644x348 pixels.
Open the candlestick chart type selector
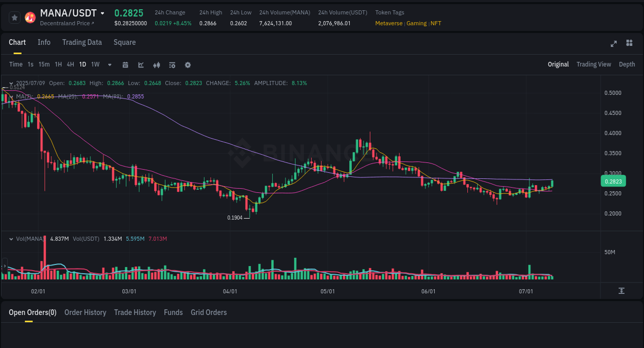(x=156, y=64)
